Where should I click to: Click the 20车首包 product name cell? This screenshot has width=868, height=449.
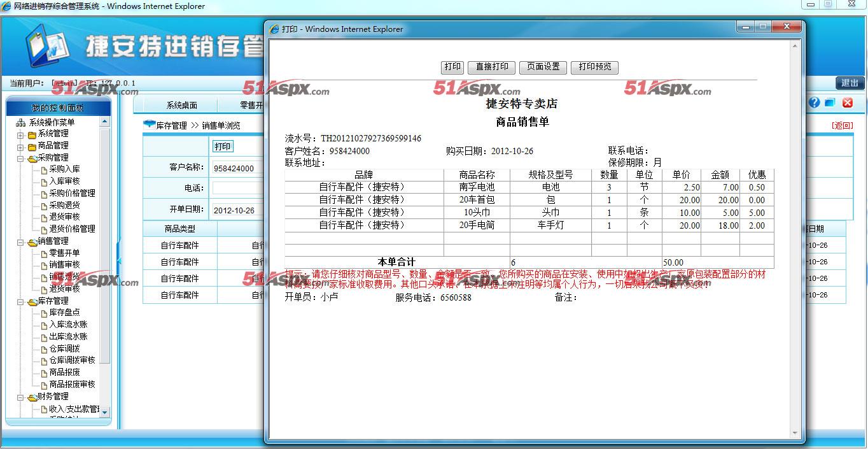click(477, 200)
